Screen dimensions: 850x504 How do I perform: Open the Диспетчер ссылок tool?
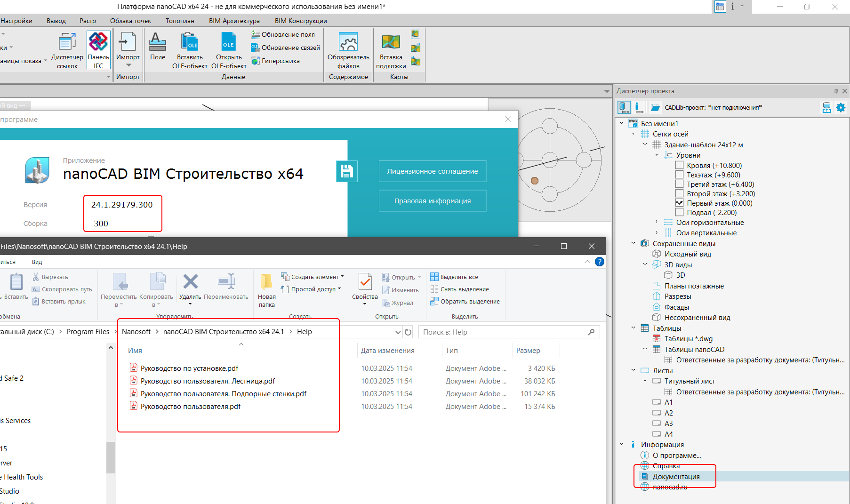(x=67, y=50)
